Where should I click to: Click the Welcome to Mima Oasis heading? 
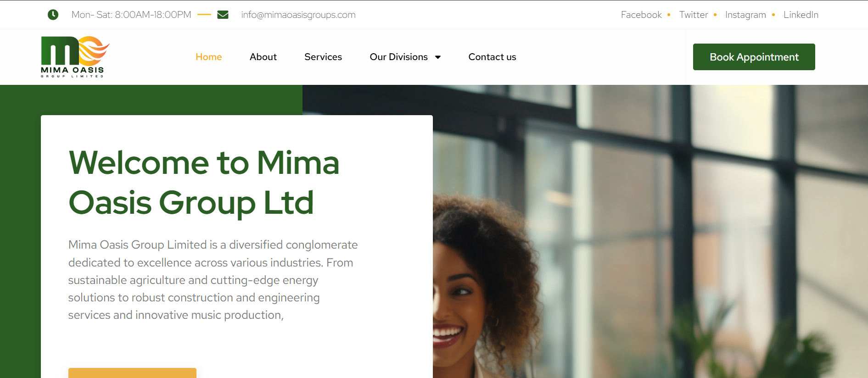coord(204,183)
